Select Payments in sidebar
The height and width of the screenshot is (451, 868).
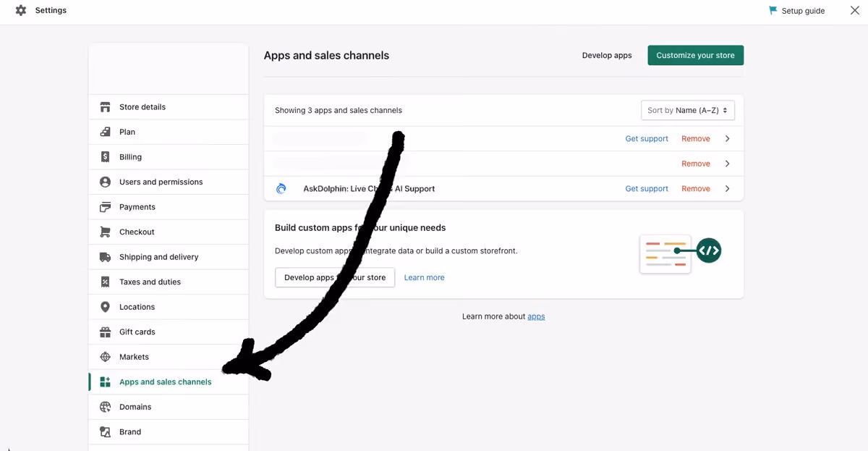(x=169, y=207)
